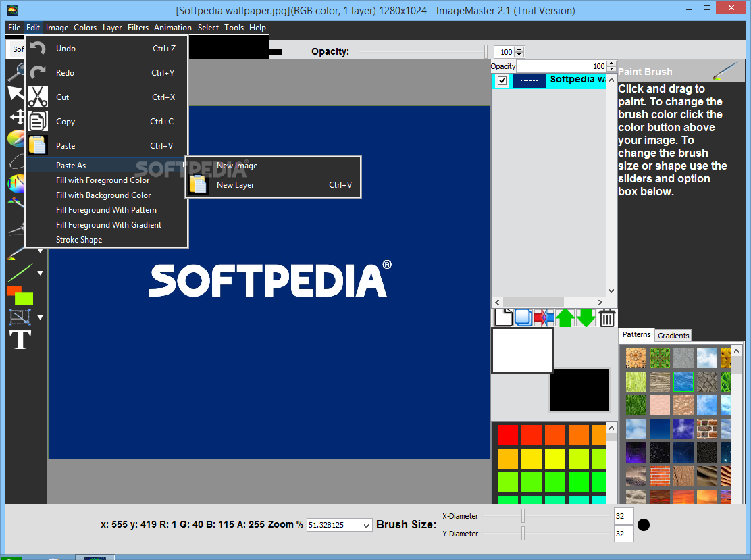Image resolution: width=751 pixels, height=560 pixels.
Task: Merge layers with red and blue arrows icon
Action: point(544,317)
